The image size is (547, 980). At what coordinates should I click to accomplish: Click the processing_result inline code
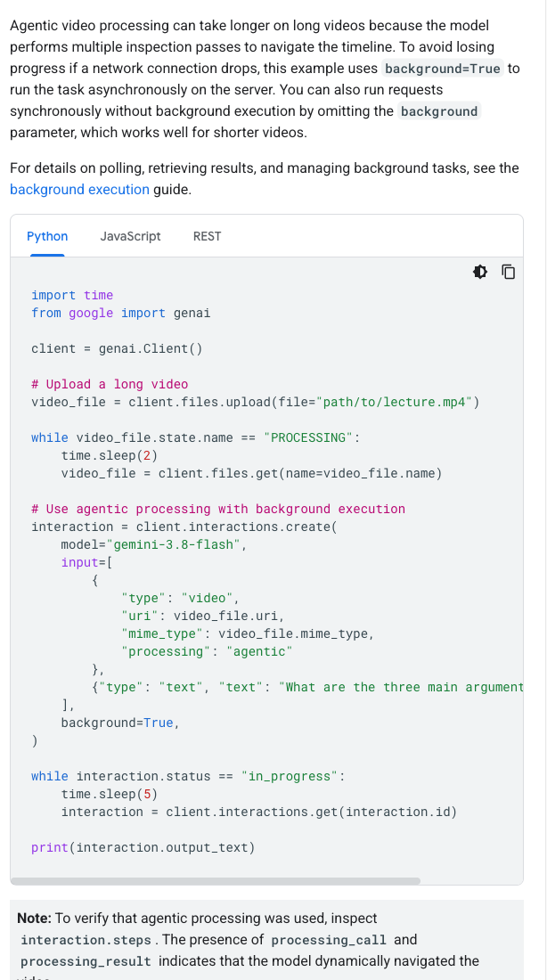coord(86,961)
